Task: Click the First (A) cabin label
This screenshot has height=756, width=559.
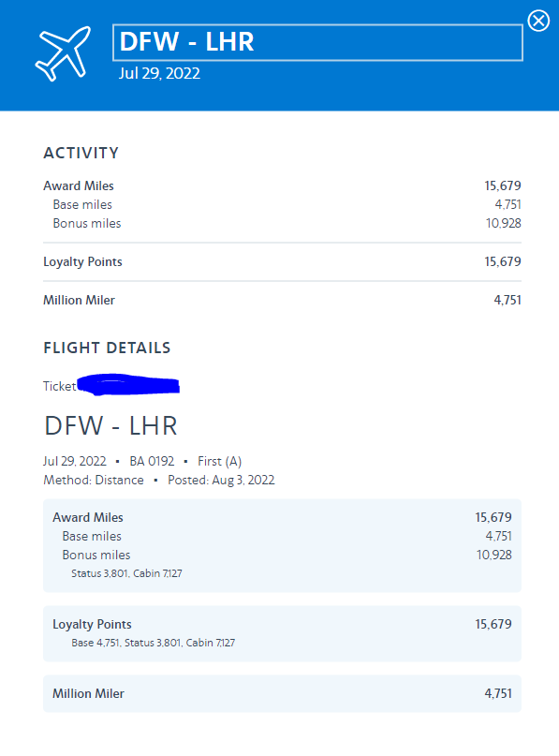Action: click(219, 462)
